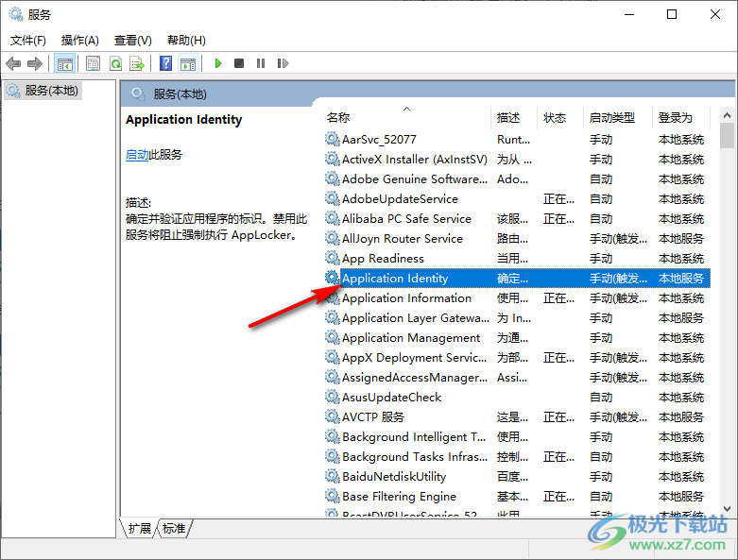Click the scrollbar up arrow

(727, 115)
